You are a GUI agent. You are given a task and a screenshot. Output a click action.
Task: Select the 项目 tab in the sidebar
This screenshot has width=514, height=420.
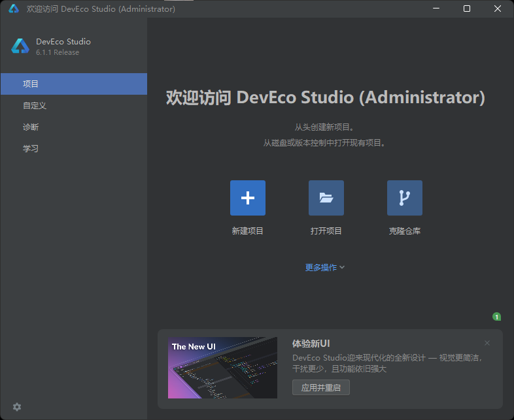[x=74, y=84]
